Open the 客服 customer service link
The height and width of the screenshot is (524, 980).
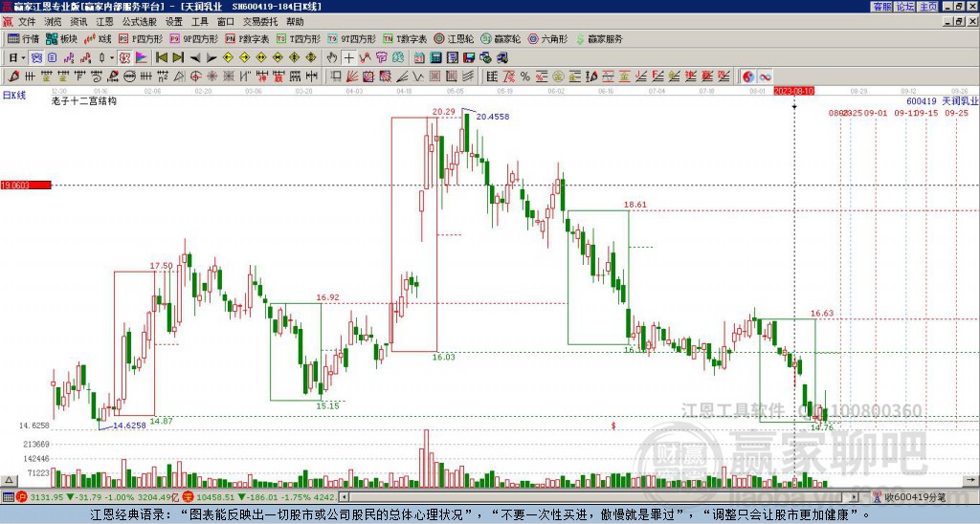(x=881, y=7)
